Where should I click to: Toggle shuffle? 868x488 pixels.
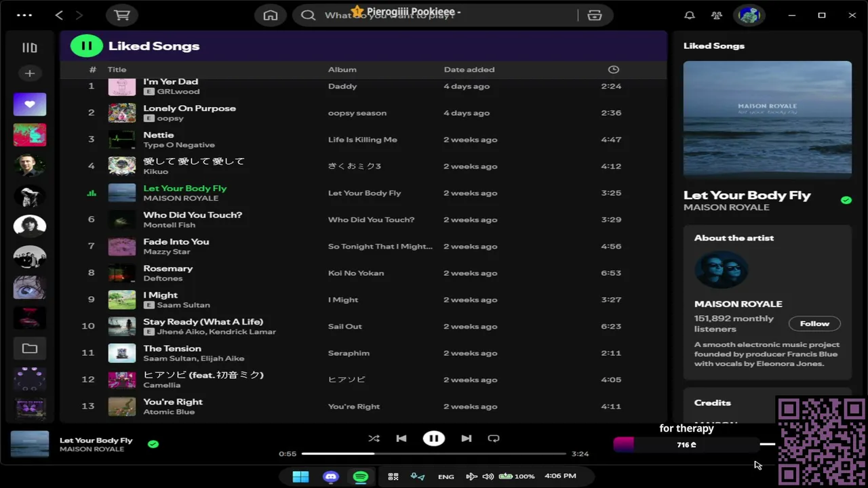click(x=374, y=439)
